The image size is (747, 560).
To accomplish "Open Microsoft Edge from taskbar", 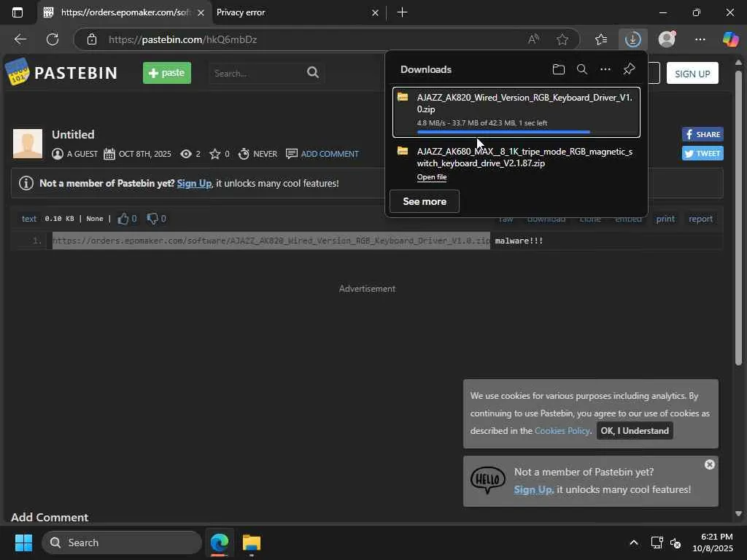I will click(219, 542).
